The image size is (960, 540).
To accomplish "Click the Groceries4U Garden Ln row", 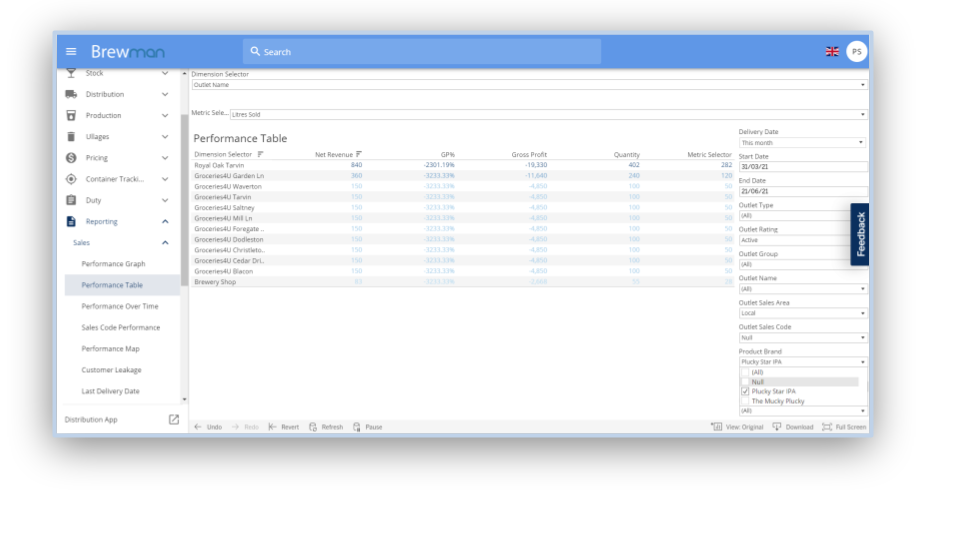I will tap(463, 176).
